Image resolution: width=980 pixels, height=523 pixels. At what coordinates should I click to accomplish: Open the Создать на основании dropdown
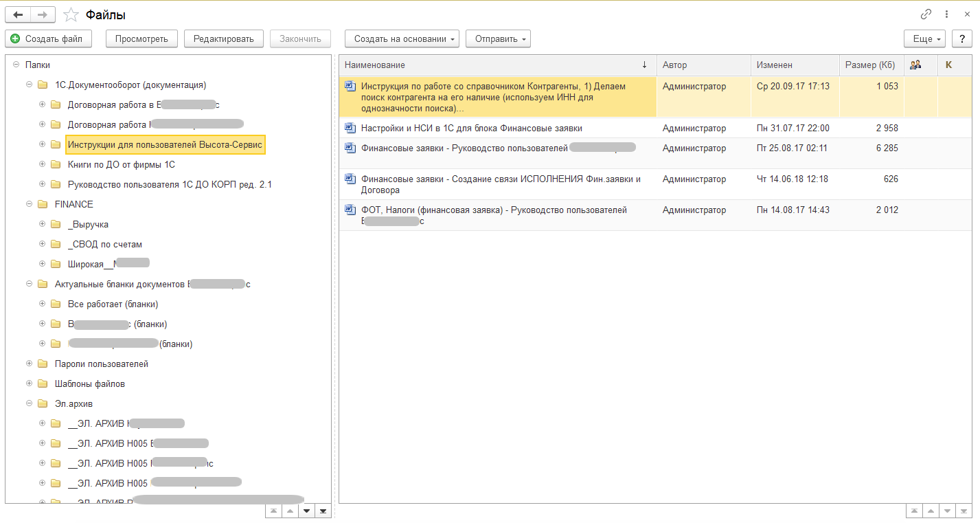point(402,38)
